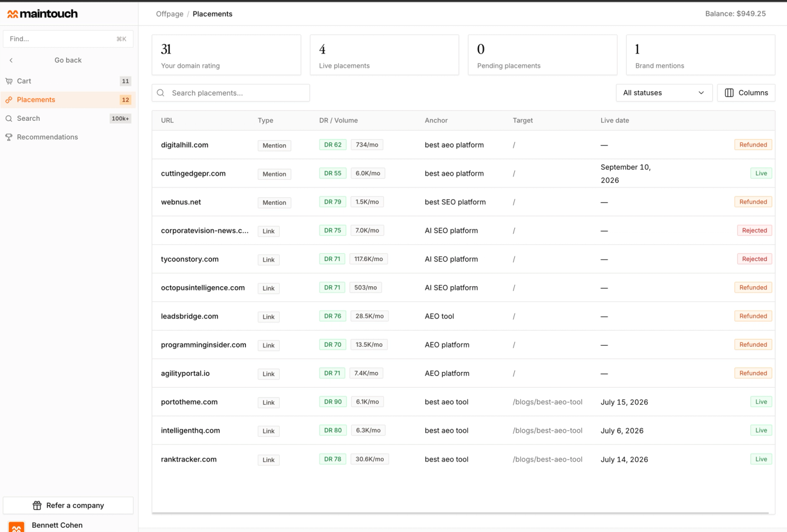Viewport: 787px width, 532px height.
Task: Focus the Search placements field
Action: 231,93
